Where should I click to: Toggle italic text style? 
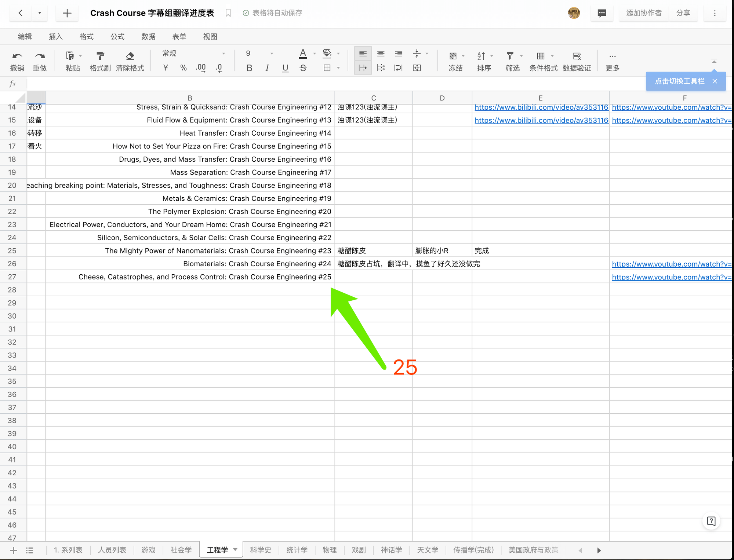[267, 68]
